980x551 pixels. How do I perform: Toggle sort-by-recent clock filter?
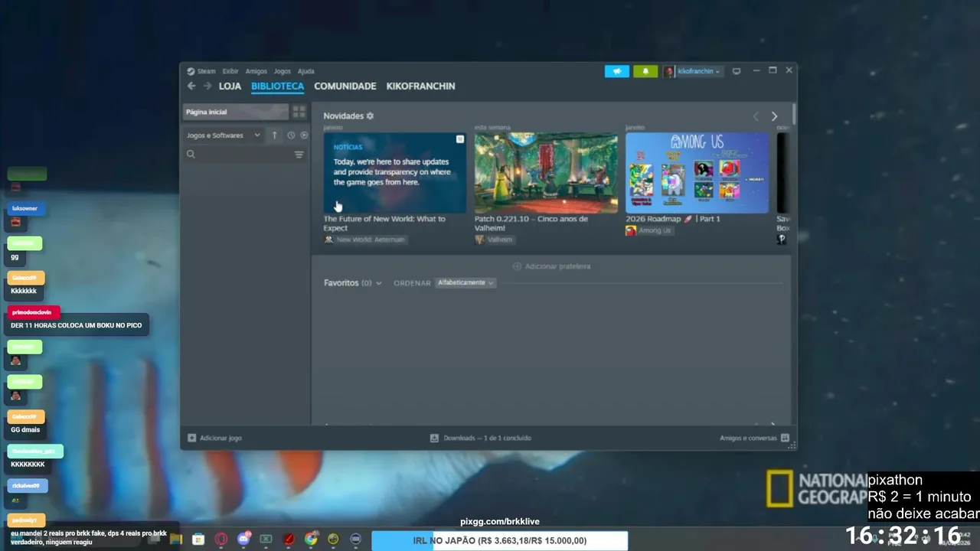(x=291, y=135)
